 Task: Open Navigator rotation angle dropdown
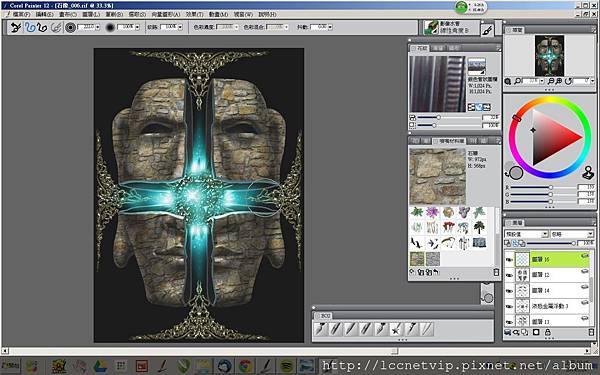pyautogui.click(x=592, y=81)
